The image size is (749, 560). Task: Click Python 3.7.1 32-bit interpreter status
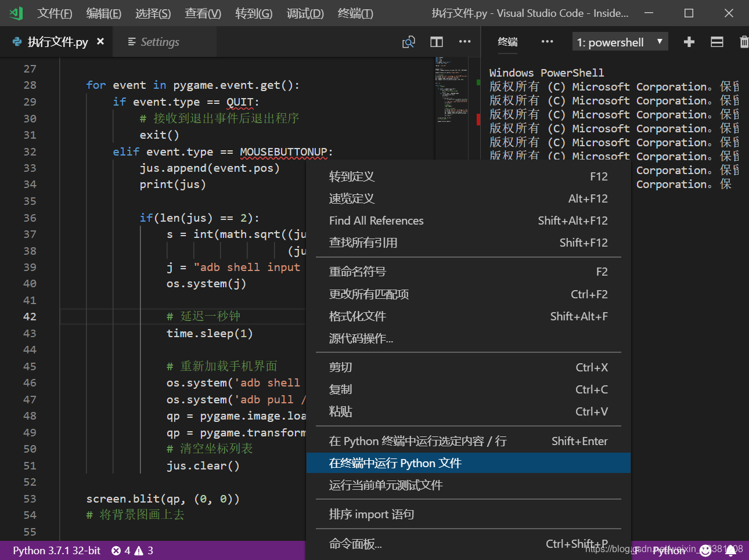tap(56, 550)
